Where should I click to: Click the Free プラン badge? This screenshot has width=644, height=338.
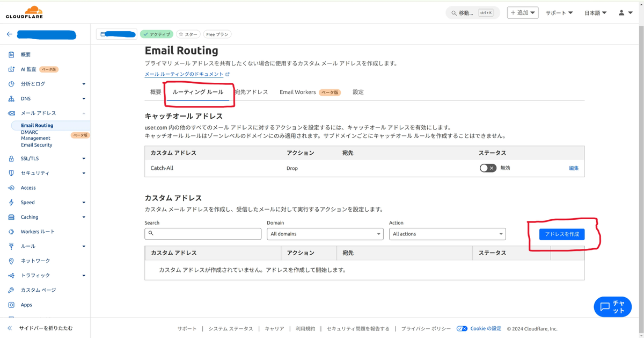[217, 34]
